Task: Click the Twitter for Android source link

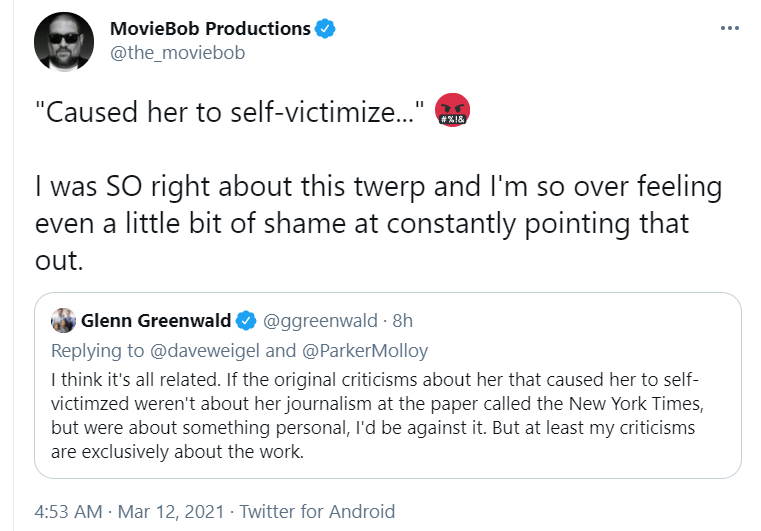Action: click(x=317, y=512)
